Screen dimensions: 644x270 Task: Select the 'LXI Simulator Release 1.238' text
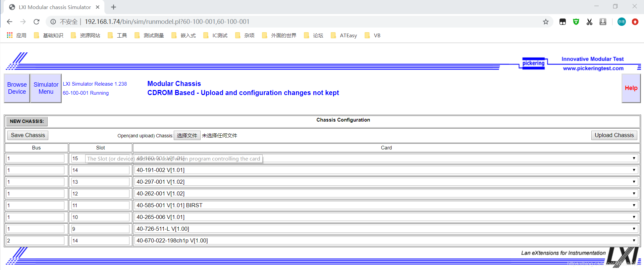tap(95, 84)
